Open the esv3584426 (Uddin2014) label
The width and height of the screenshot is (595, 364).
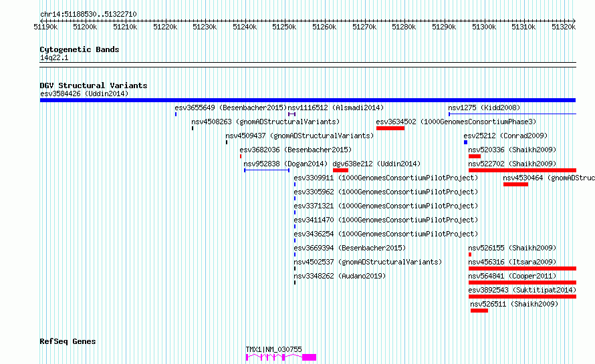point(84,94)
